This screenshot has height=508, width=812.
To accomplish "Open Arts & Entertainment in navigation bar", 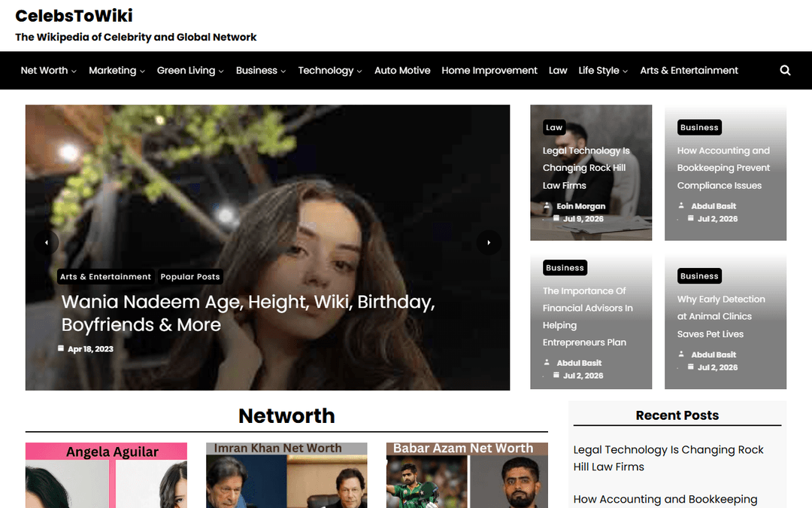I will [x=689, y=70].
